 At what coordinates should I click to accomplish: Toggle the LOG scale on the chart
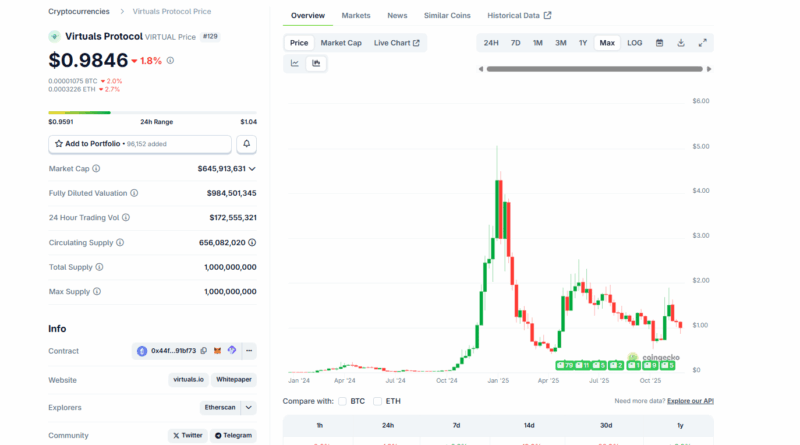tap(635, 43)
